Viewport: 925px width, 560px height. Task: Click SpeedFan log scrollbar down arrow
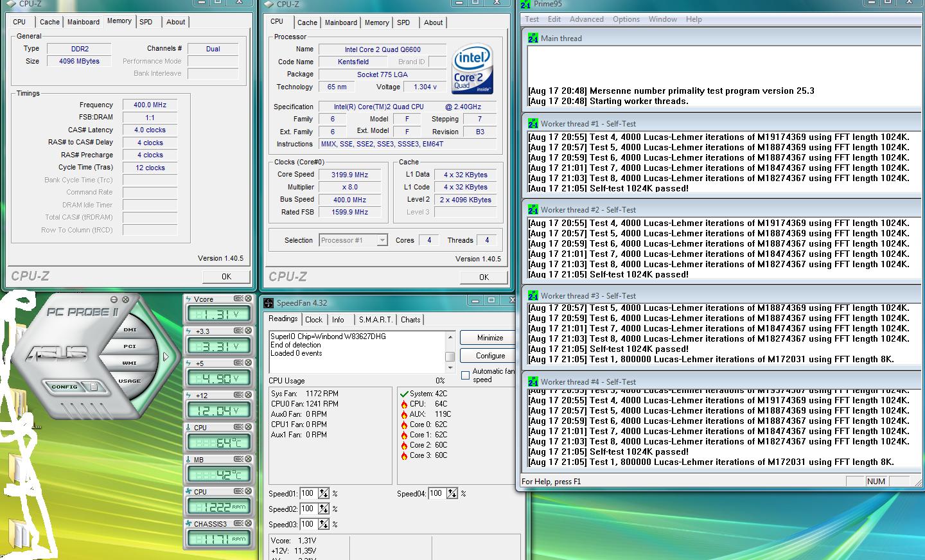coord(450,367)
